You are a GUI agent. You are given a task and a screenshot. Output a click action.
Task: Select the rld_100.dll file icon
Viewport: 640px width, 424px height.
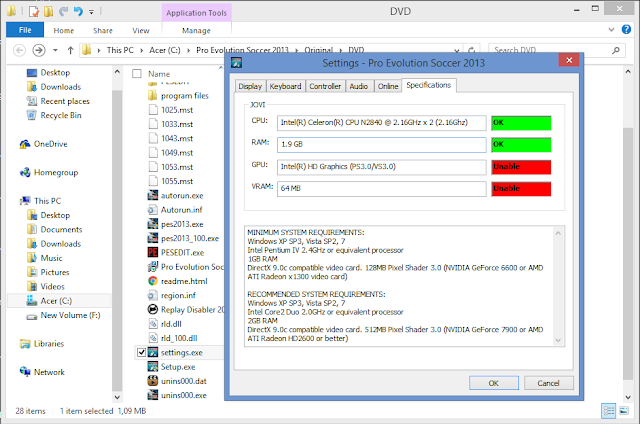click(x=153, y=338)
